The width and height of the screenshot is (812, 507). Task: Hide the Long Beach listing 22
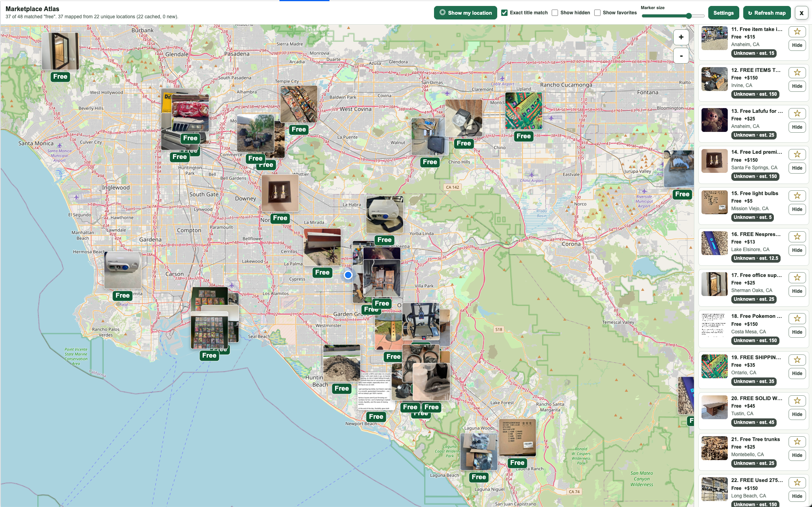[797, 496]
